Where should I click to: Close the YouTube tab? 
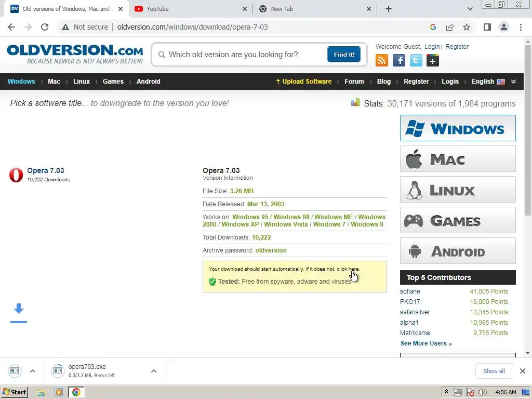245,9
